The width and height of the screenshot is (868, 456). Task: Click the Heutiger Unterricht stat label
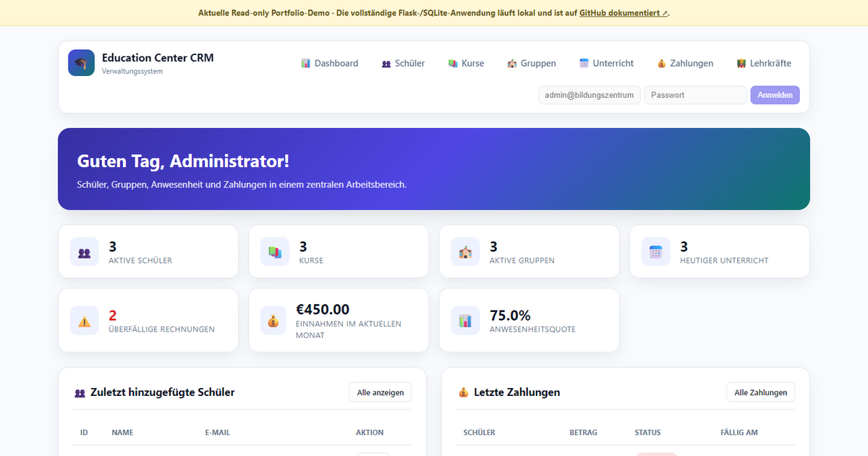tap(724, 261)
